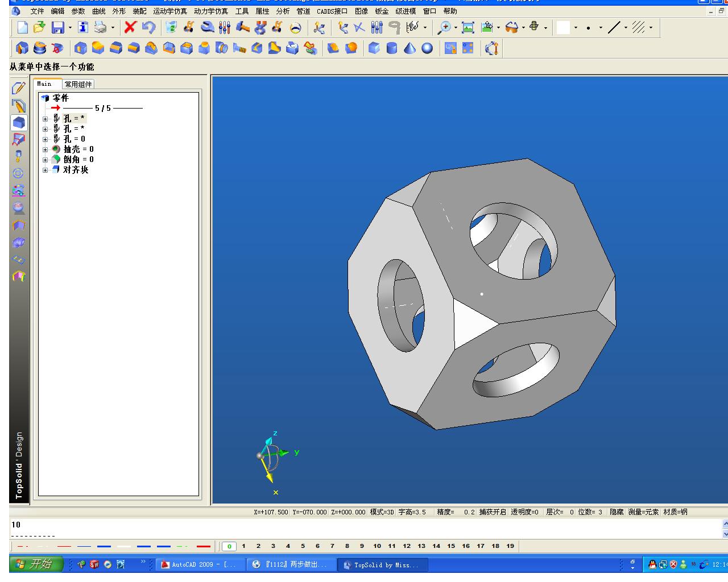Toggle layer 5 in layer bar

(303, 546)
